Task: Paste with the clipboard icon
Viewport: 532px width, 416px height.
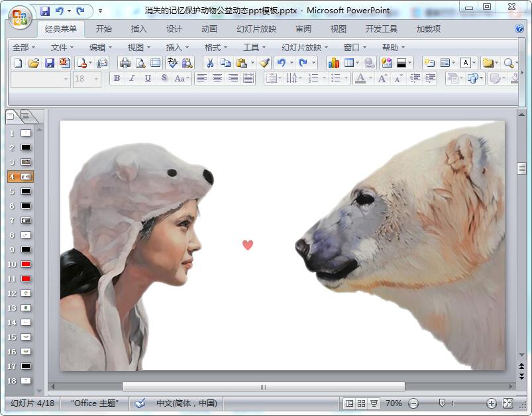Action: point(242,63)
